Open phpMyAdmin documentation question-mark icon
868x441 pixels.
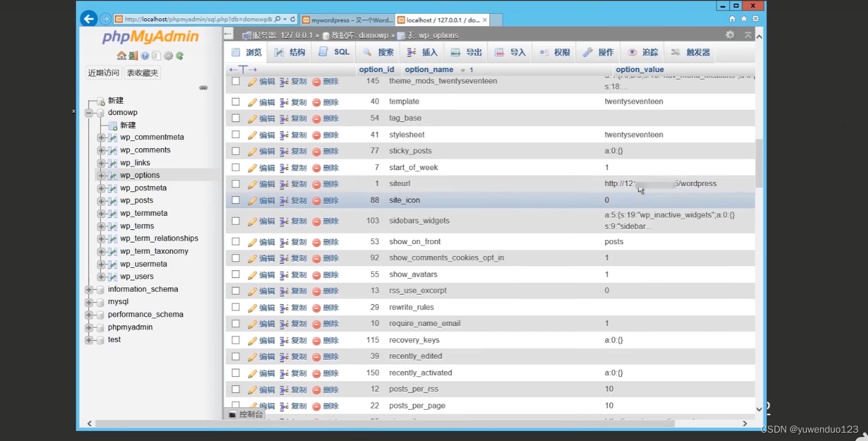[145, 56]
